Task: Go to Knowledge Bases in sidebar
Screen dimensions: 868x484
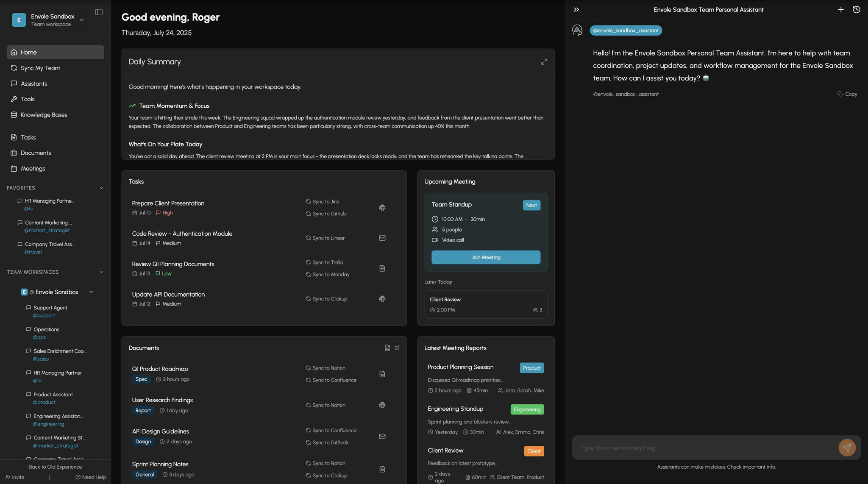Action: (44, 115)
